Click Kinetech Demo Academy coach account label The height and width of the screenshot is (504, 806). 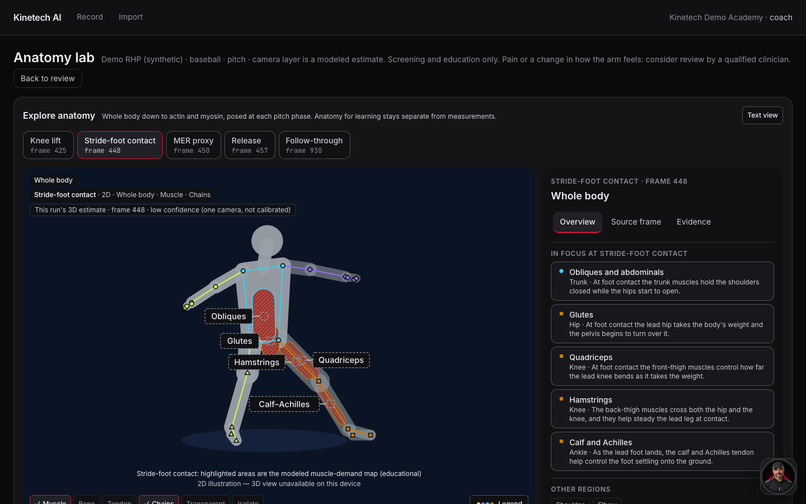[730, 17]
